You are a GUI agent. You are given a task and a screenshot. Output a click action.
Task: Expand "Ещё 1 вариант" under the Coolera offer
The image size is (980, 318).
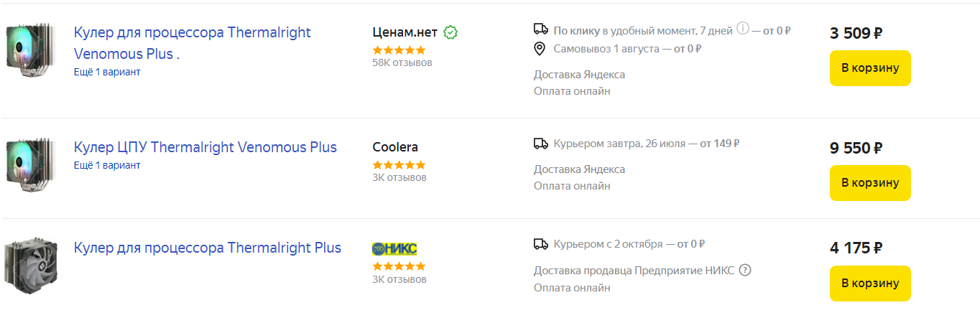coord(107,165)
